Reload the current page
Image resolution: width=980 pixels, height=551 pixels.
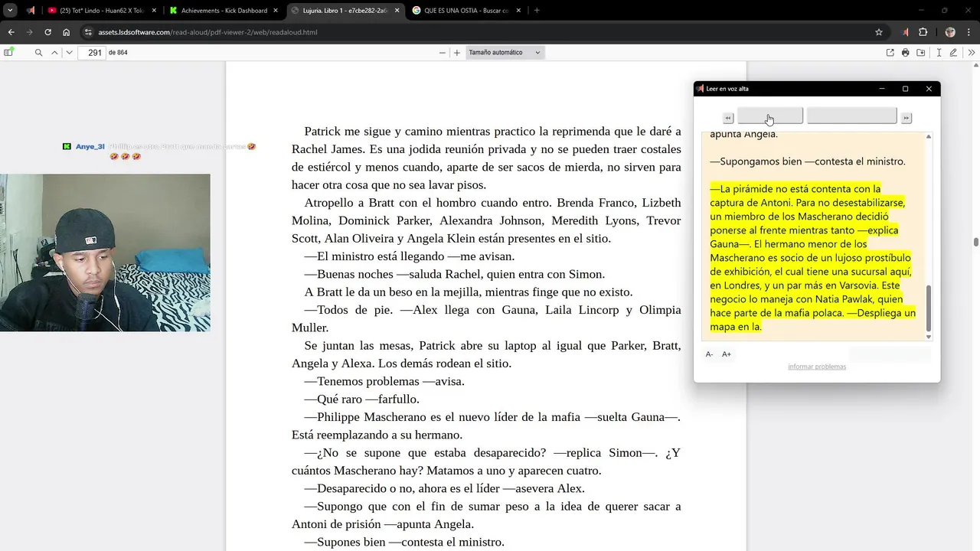tap(47, 32)
